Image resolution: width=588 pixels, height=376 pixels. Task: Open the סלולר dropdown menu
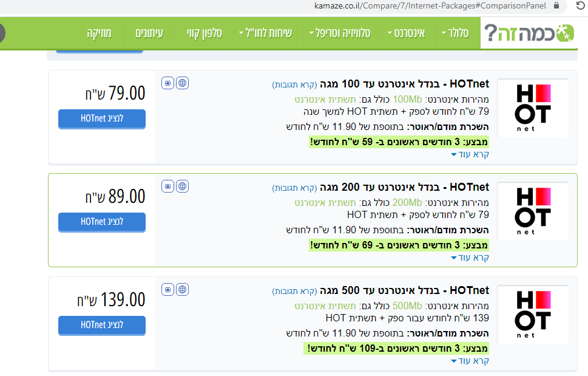(x=455, y=33)
